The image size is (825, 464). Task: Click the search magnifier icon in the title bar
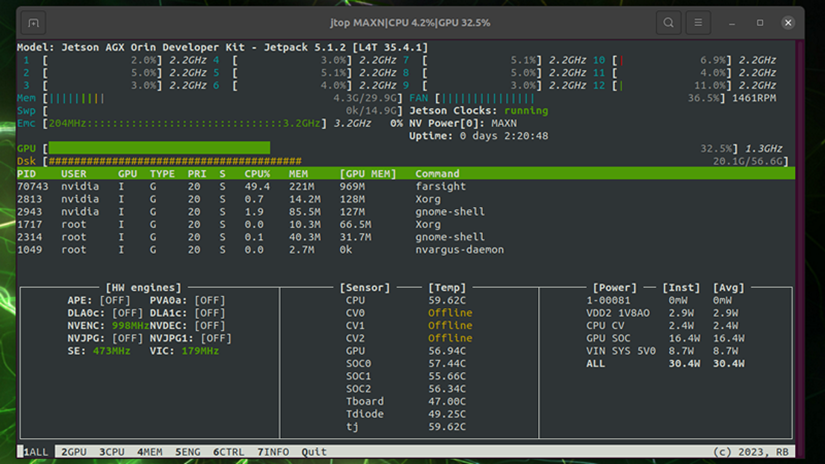(668, 23)
